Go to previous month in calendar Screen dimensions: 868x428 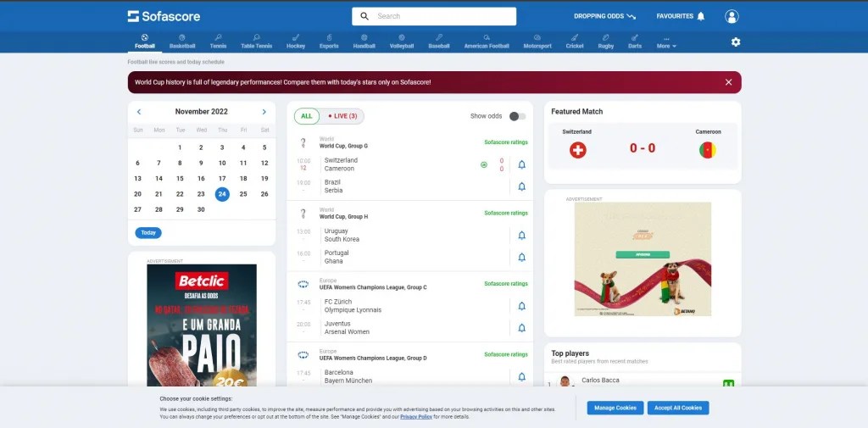(139, 112)
